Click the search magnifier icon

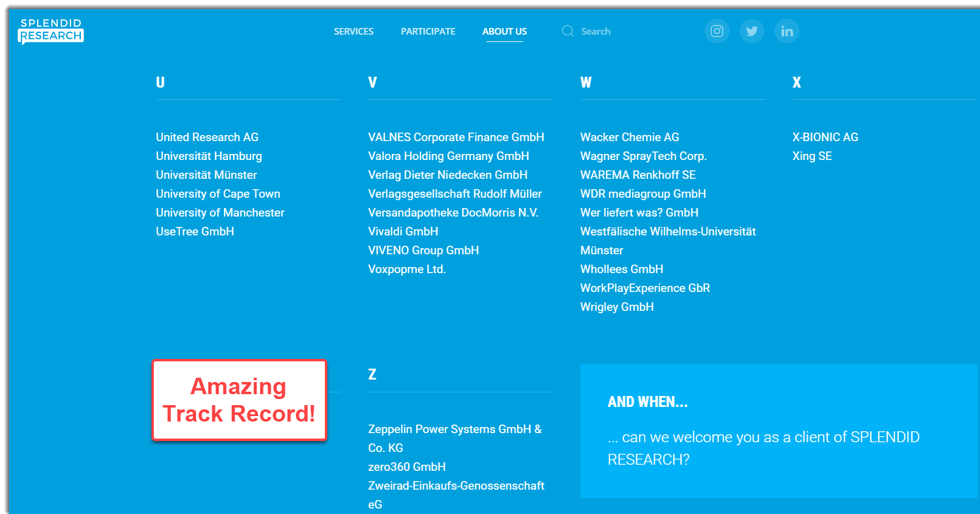568,31
